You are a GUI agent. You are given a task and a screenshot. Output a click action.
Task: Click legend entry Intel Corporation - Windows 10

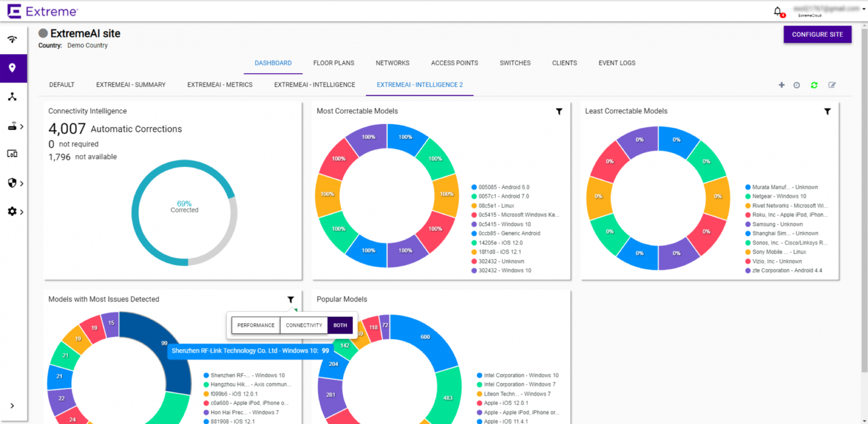(518, 375)
